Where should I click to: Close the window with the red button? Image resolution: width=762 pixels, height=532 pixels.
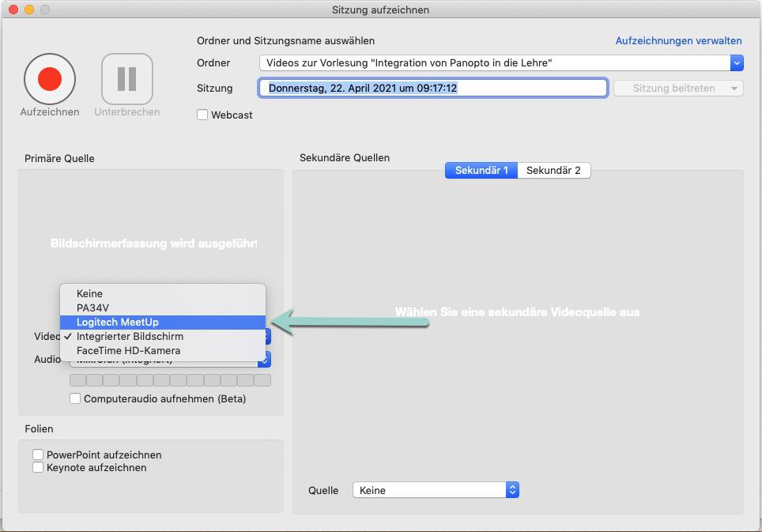click(13, 9)
